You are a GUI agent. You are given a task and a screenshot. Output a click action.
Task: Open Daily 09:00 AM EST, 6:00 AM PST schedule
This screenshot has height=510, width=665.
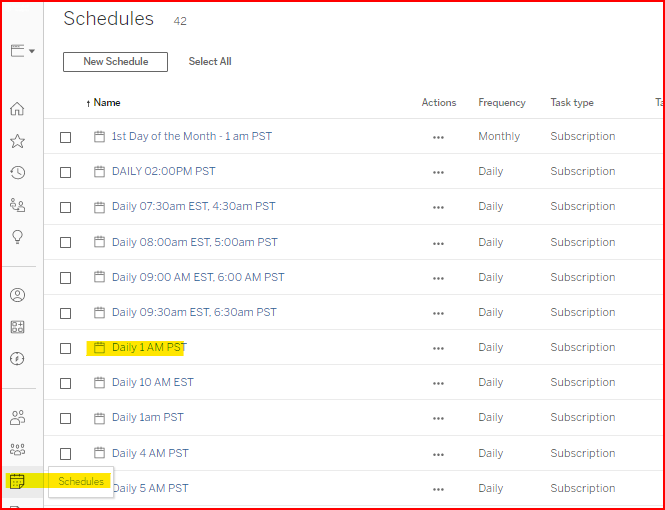pos(197,278)
